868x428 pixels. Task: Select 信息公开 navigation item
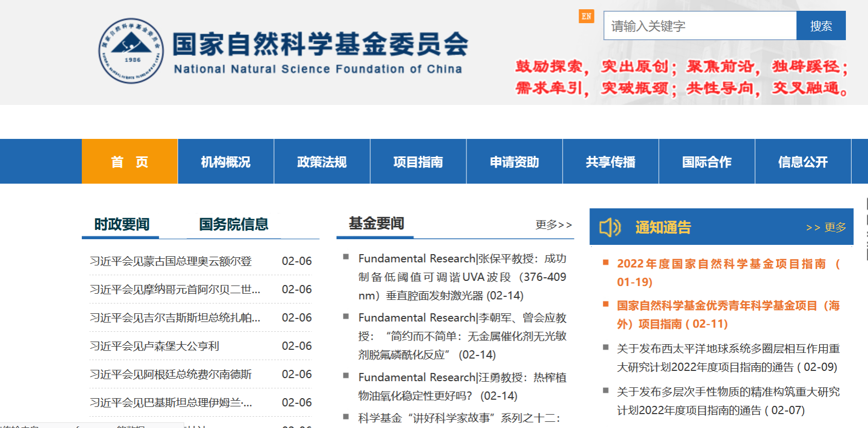pos(803,162)
